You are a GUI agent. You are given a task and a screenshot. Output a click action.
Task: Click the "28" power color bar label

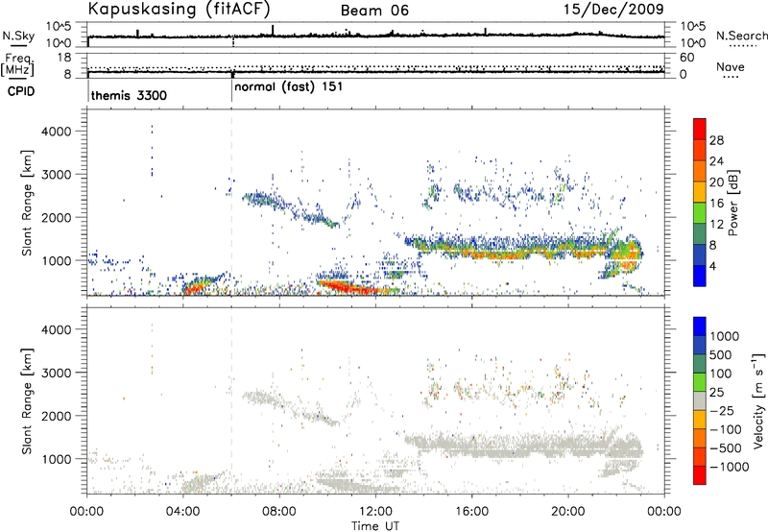tap(716, 140)
